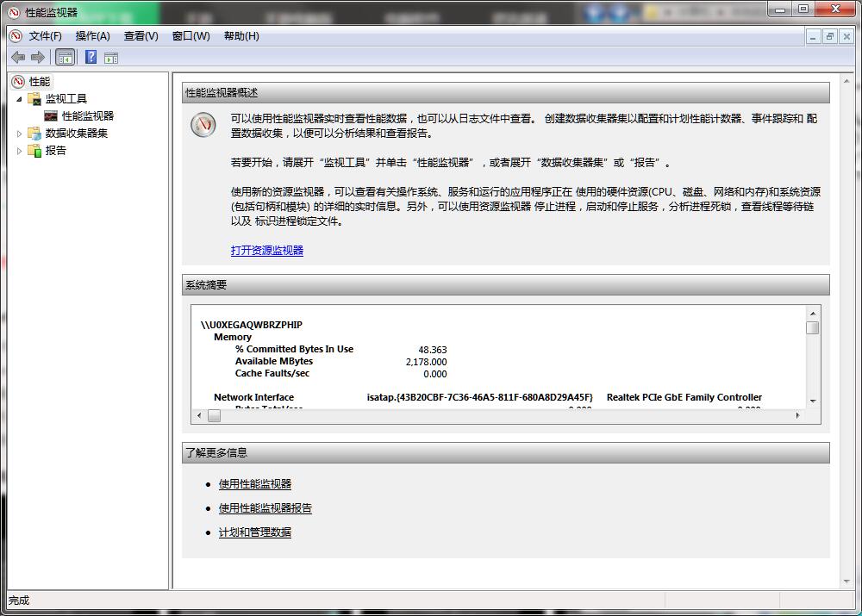Click Realtek PCIe GbE Family Controller
Image resolution: width=862 pixels, height=616 pixels.
[x=684, y=397]
